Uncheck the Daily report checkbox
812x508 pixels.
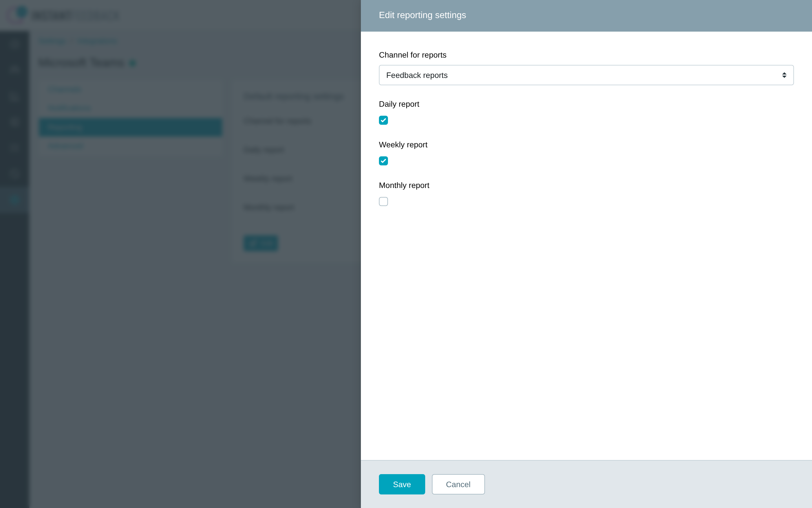tap(383, 120)
